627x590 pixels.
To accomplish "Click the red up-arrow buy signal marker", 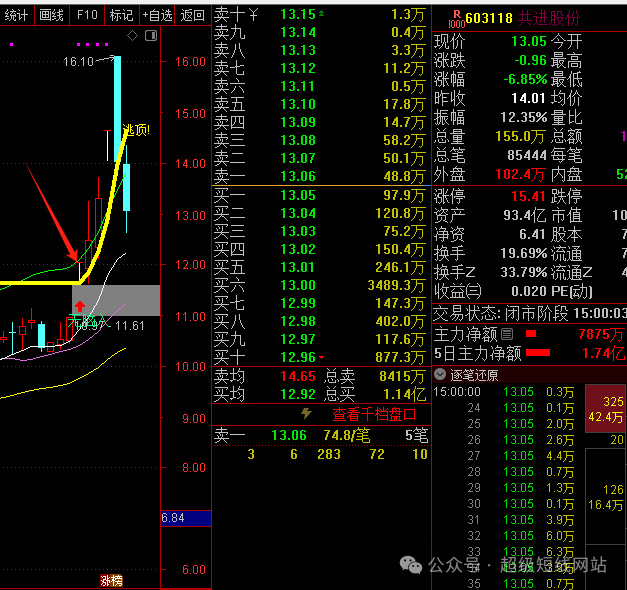I will tap(80, 306).
